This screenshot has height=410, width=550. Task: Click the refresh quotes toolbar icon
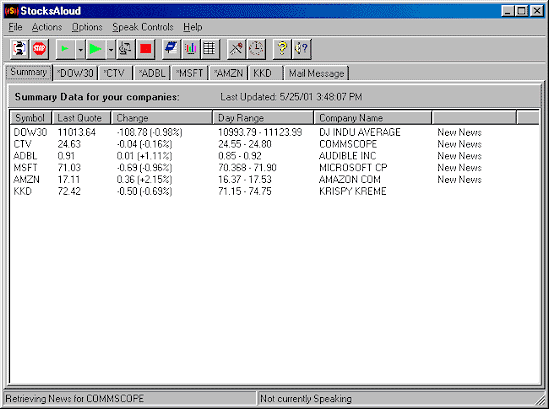pyautogui.click(x=19, y=48)
